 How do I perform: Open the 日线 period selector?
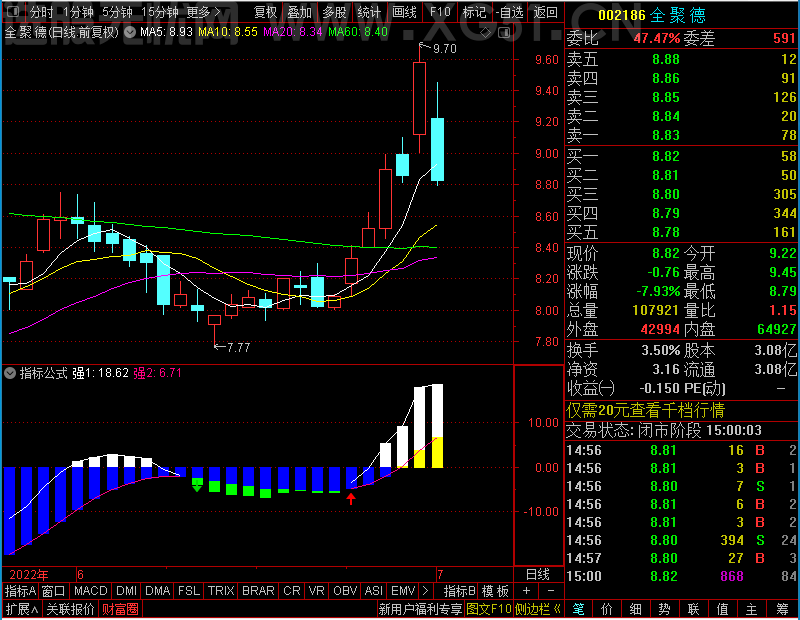538,575
